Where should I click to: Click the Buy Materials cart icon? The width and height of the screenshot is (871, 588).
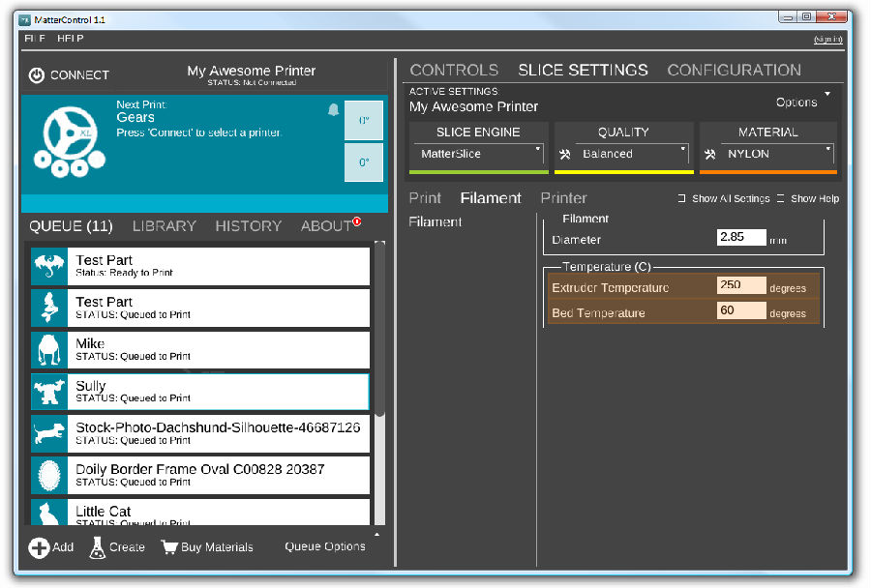coord(169,547)
